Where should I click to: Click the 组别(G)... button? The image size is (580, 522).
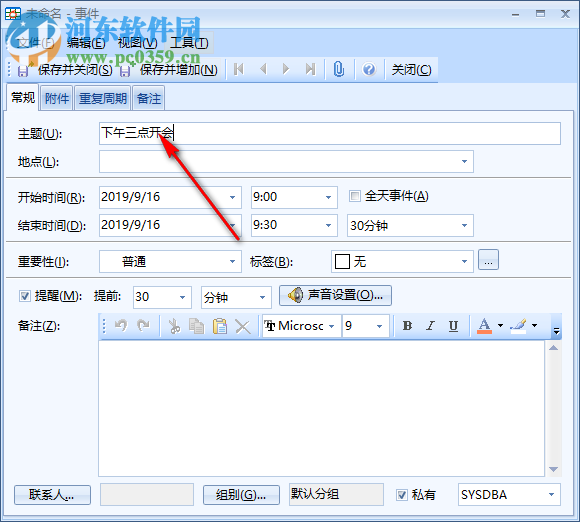coord(241,495)
